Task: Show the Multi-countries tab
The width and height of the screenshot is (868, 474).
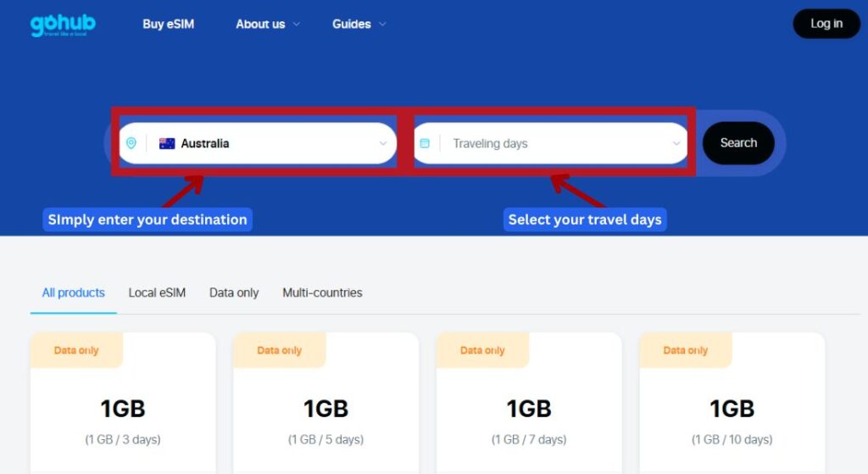Action: (x=322, y=293)
